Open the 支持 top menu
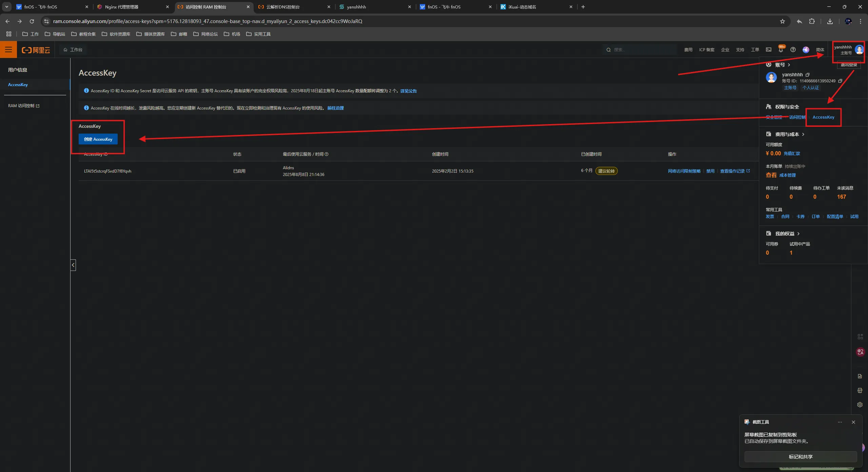Screen dimensions: 868x472 tap(740, 50)
